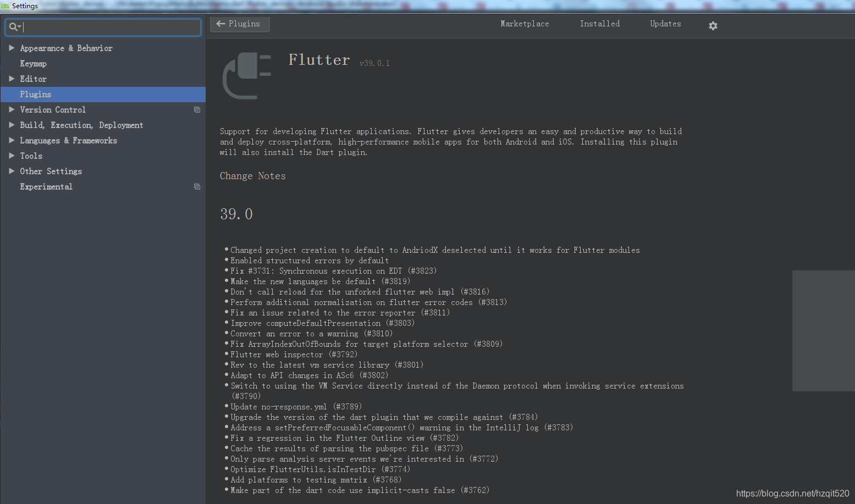
Task: Switch to the Marketplace tab
Action: click(525, 24)
